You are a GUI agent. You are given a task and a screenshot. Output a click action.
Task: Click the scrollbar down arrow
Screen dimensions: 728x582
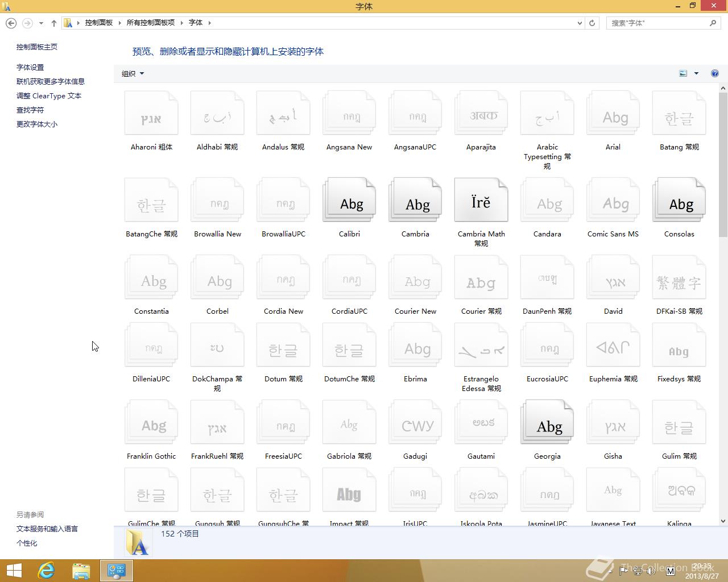pos(723,521)
